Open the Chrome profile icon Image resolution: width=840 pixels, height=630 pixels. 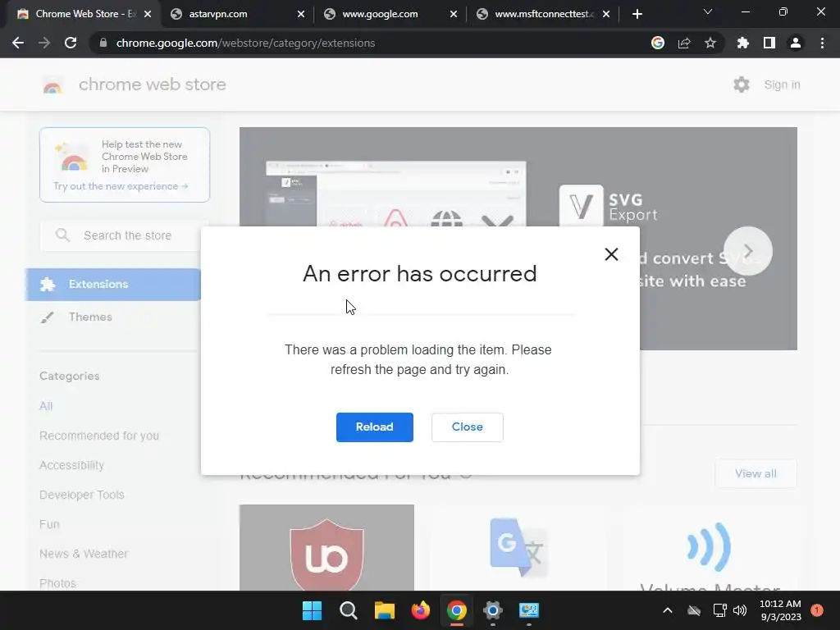point(796,43)
